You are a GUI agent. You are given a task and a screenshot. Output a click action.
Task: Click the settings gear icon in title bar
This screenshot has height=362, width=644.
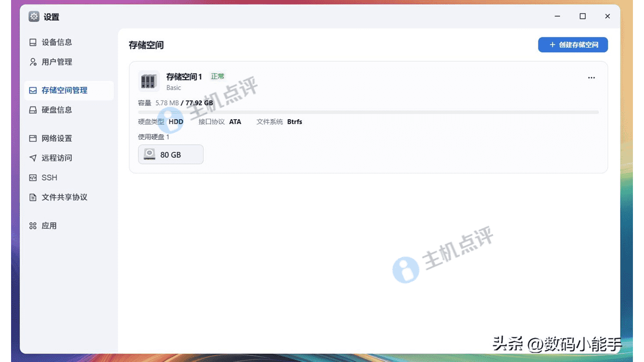coord(34,17)
